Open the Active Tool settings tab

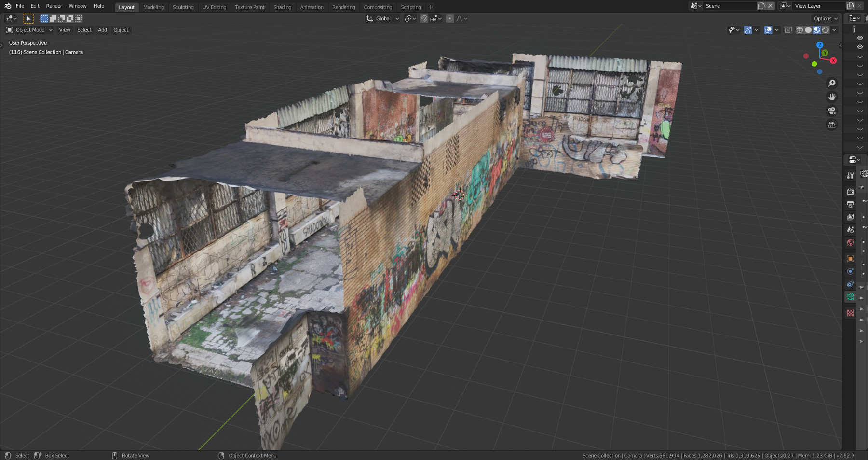pyautogui.click(x=850, y=175)
